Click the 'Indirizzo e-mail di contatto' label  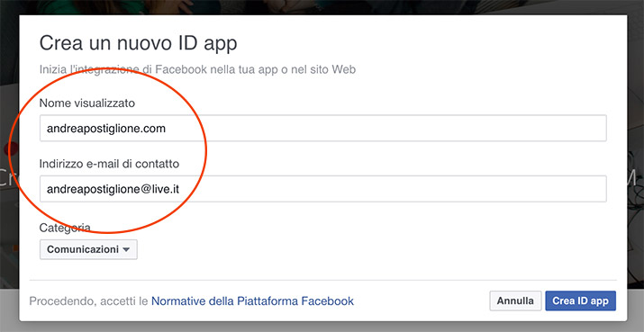pyautogui.click(x=109, y=164)
